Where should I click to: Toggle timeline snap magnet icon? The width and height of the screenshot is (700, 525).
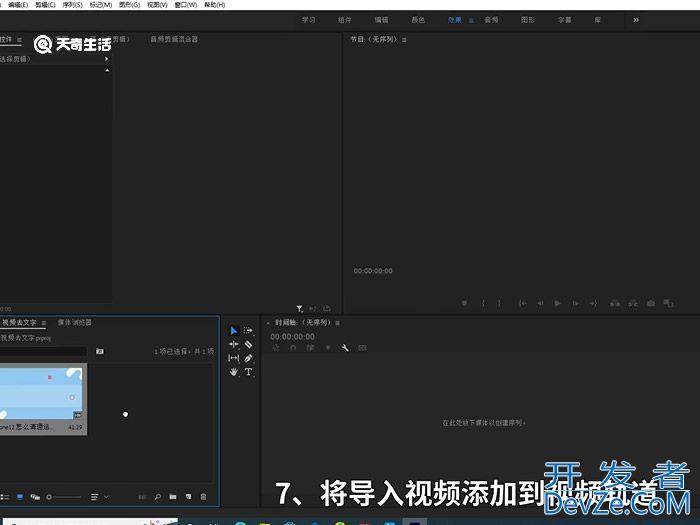pyautogui.click(x=293, y=348)
